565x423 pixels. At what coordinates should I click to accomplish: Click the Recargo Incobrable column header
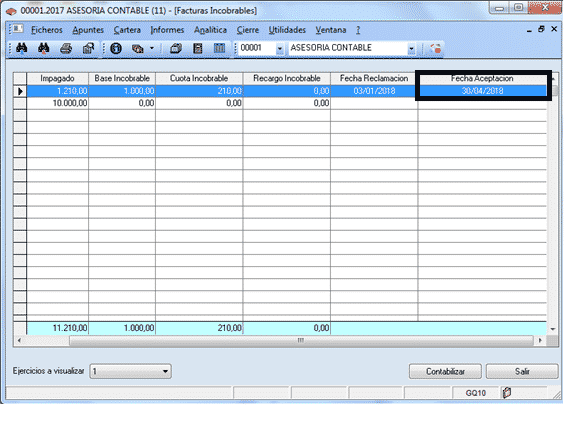tap(287, 78)
